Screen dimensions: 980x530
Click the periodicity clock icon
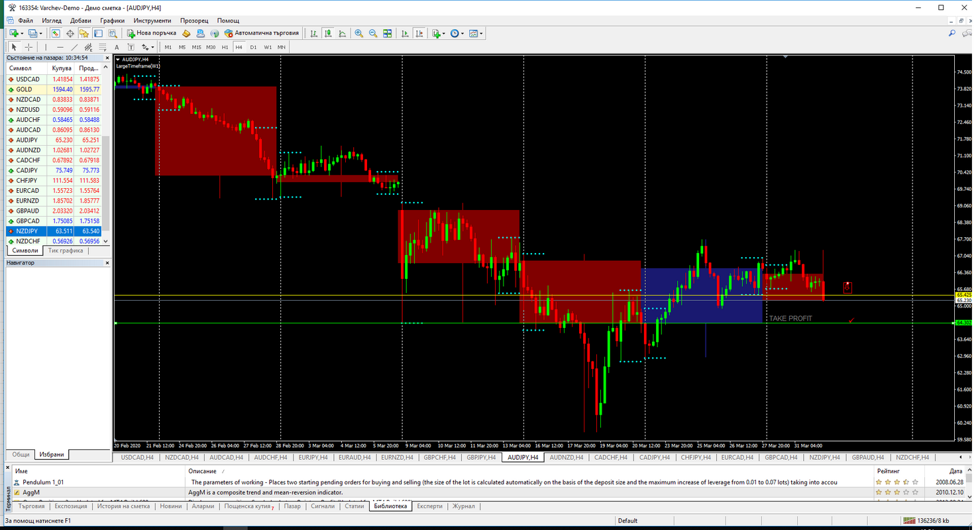[x=455, y=33]
